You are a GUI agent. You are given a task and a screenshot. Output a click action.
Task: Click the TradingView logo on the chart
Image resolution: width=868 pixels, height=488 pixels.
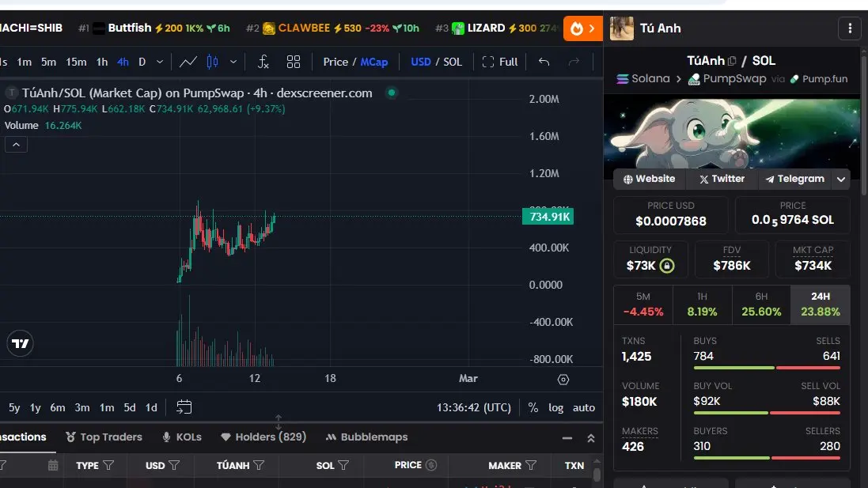coord(21,343)
